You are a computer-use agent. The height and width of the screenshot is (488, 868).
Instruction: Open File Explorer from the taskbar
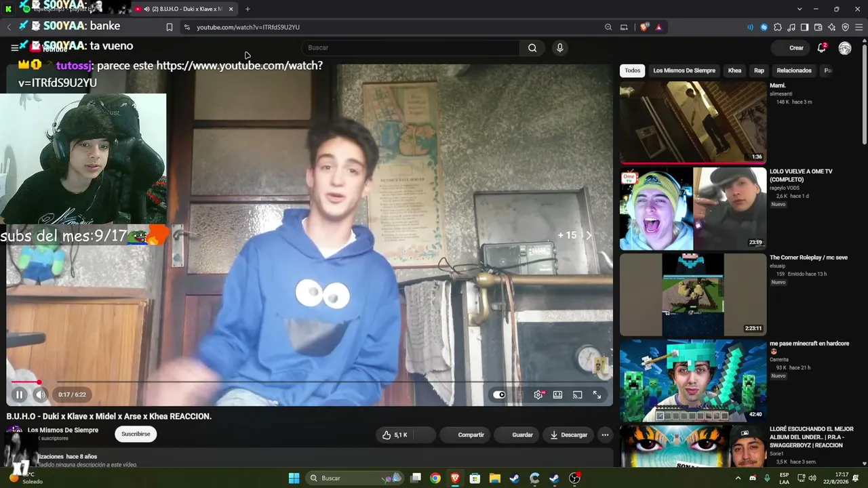point(495,478)
